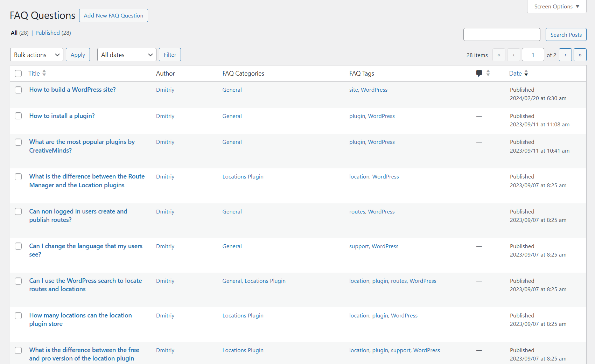Jump to last page arrow
The image size is (595, 364).
580,55
